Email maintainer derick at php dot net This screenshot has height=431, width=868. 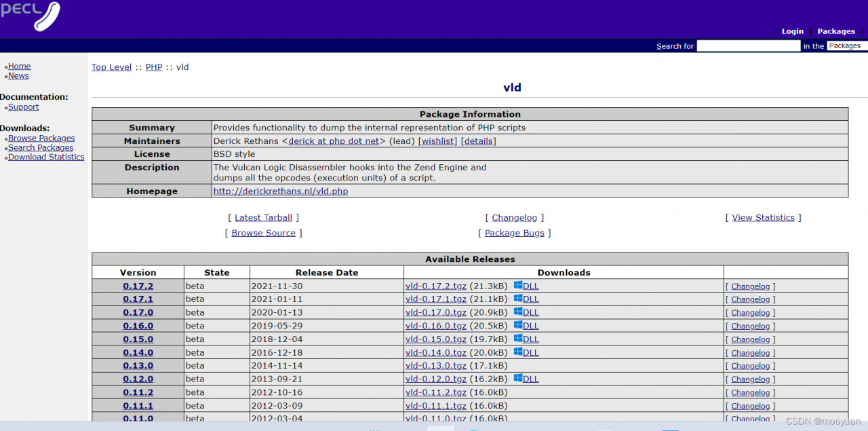tap(334, 141)
